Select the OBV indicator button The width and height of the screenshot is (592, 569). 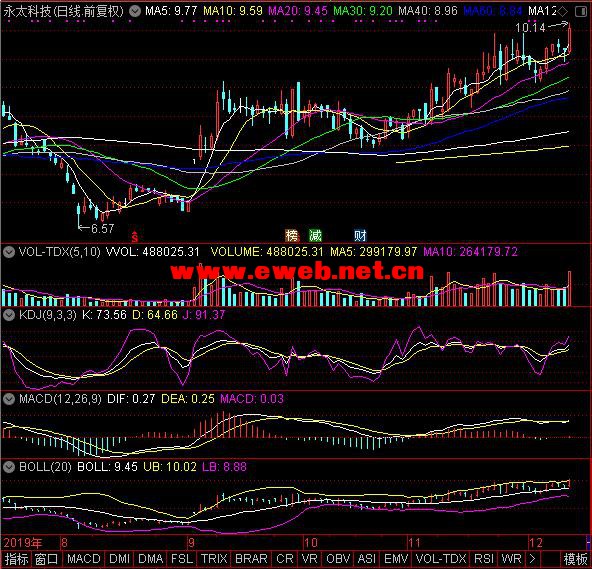[338, 559]
